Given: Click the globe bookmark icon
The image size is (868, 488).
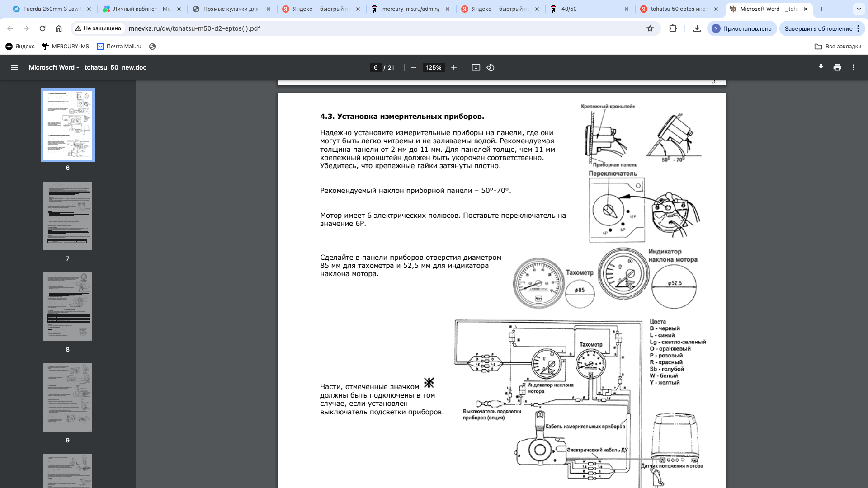Looking at the screenshot, I should (x=152, y=47).
